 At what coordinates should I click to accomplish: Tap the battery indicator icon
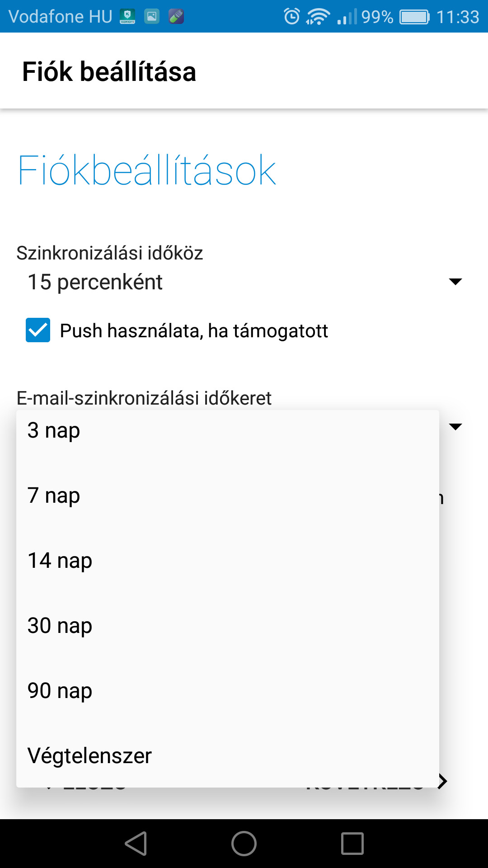[414, 17]
